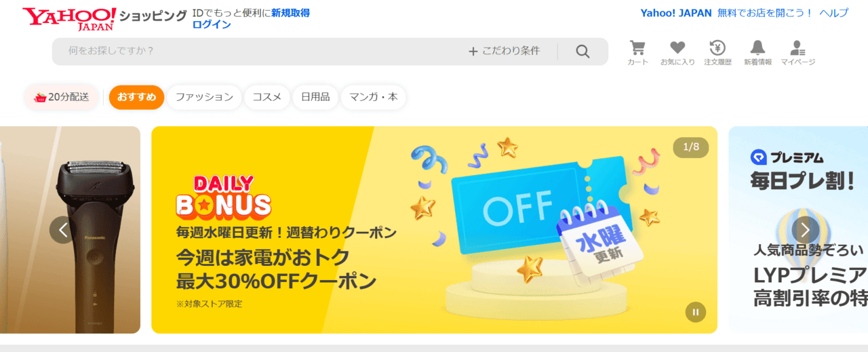Open the 20分配送 quick delivery chip
Viewport: 868px width, 352px height.
point(62,97)
